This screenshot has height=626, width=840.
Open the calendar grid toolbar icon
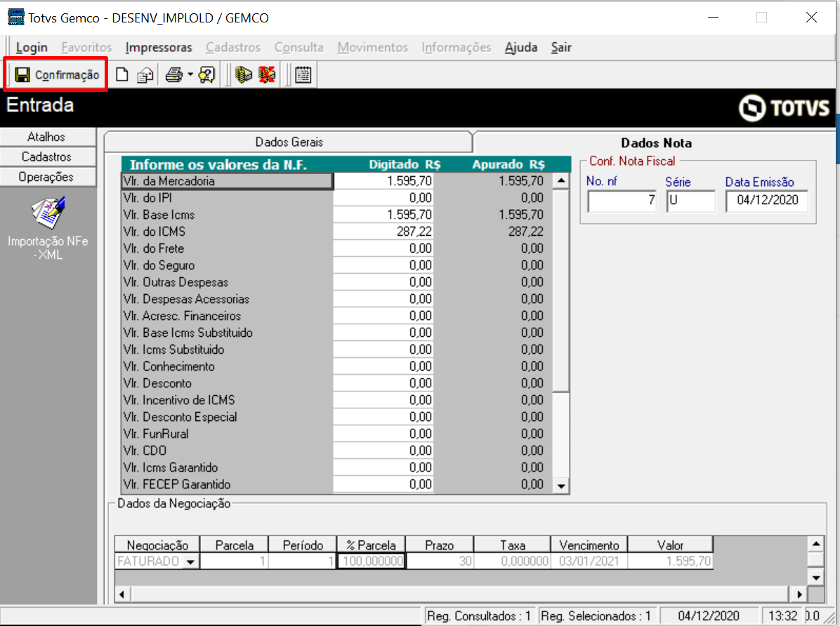click(303, 75)
